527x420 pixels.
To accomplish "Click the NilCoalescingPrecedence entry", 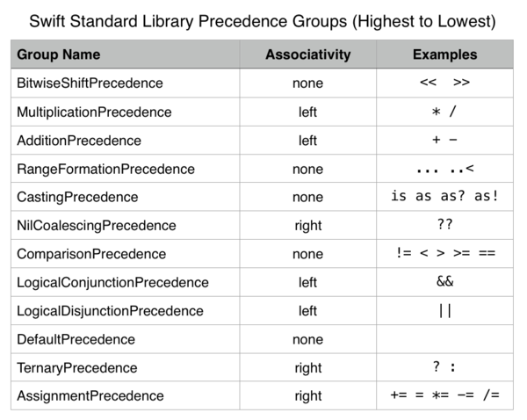I will click(x=97, y=226).
